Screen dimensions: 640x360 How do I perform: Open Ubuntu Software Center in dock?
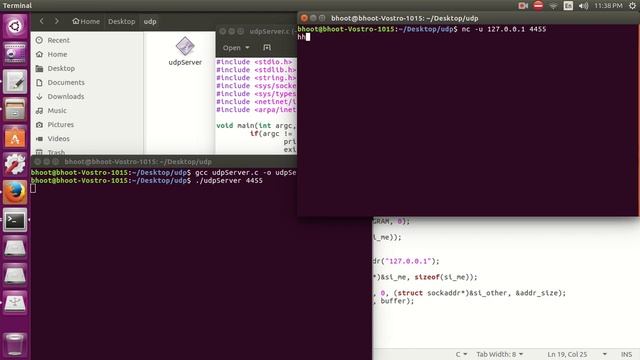15,137
